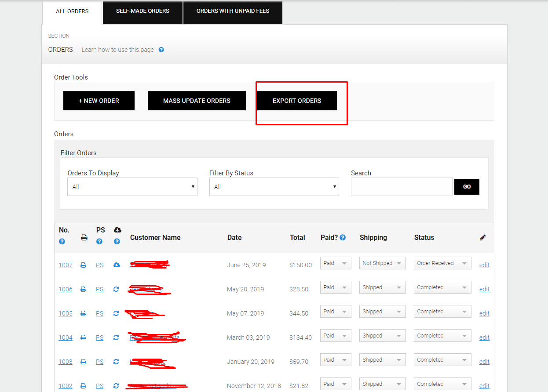Click inside the Search input field
The height and width of the screenshot is (392, 548).
pos(401,187)
